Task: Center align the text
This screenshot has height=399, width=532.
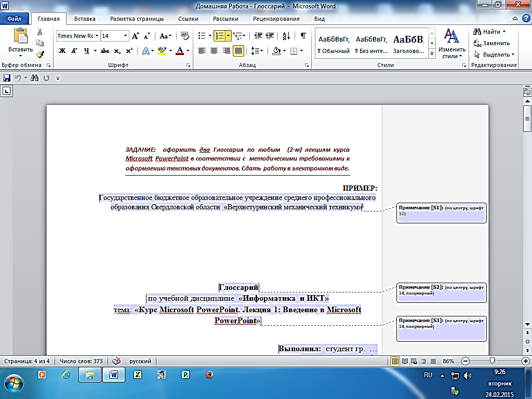Action: [214, 51]
